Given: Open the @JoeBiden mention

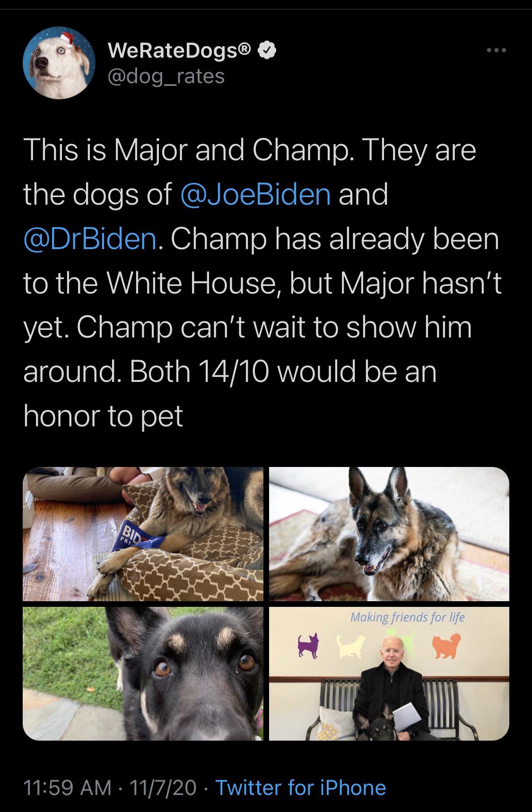Looking at the screenshot, I should point(256,194).
